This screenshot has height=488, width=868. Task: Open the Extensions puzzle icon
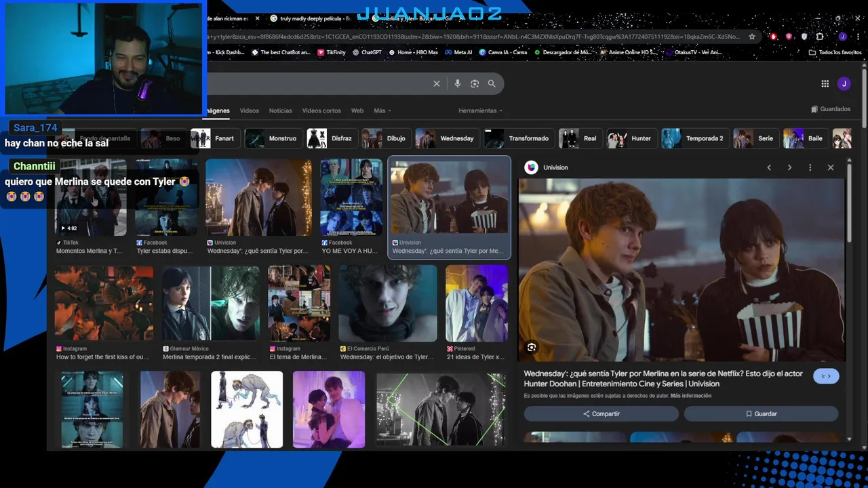[820, 37]
